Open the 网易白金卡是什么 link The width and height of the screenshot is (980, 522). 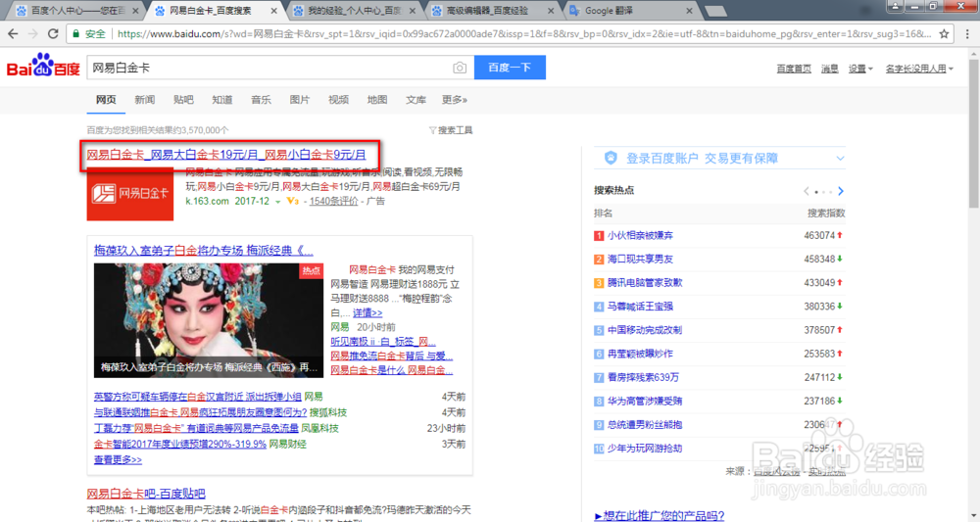point(392,370)
